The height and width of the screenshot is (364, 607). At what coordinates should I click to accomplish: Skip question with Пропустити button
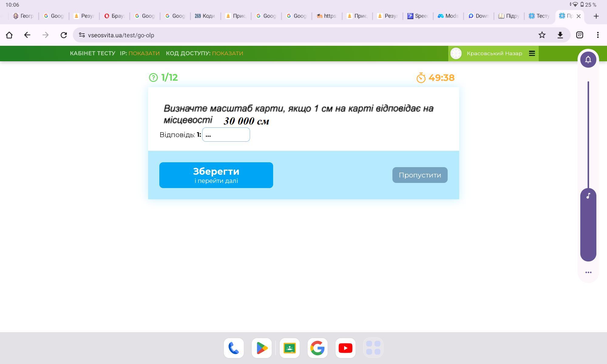419,175
